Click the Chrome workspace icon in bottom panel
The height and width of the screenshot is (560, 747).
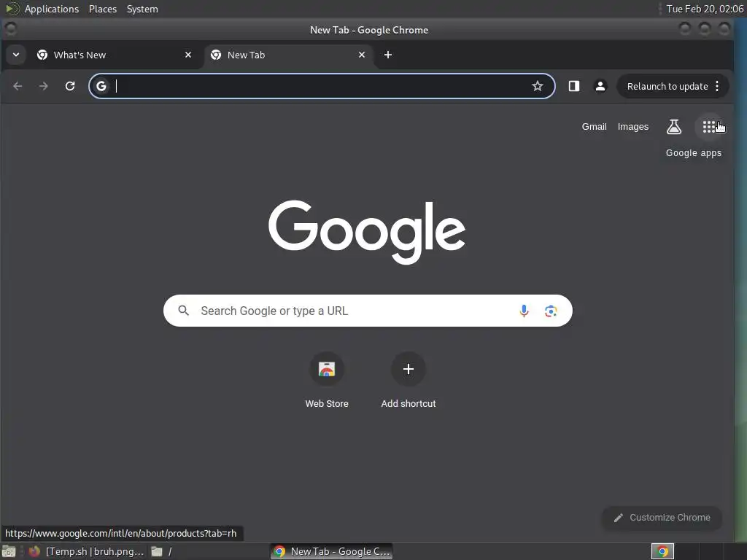662,551
